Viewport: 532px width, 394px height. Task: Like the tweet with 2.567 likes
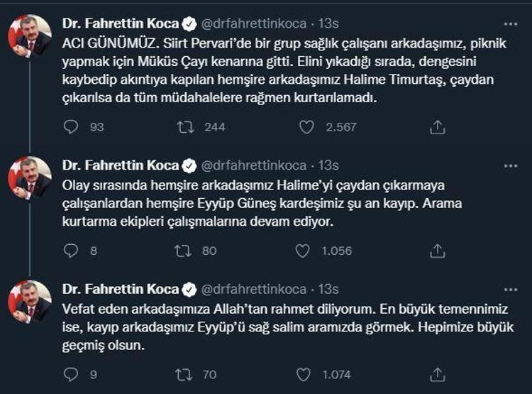point(306,127)
